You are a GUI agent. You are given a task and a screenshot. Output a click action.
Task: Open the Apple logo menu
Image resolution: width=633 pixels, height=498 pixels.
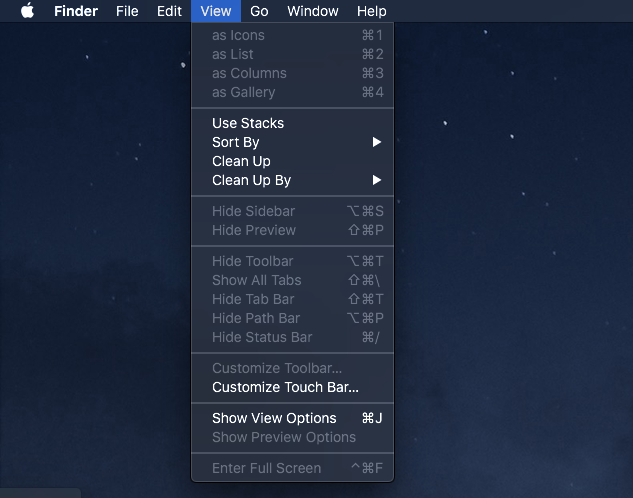27,11
